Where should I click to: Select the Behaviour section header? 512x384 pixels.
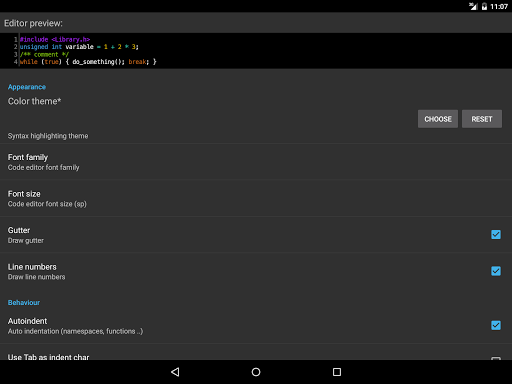coord(24,303)
